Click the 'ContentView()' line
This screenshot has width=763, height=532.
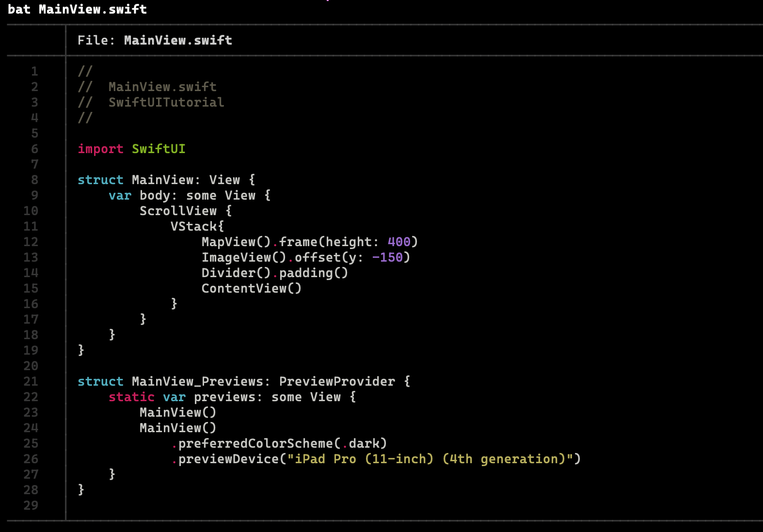pyautogui.click(x=252, y=288)
